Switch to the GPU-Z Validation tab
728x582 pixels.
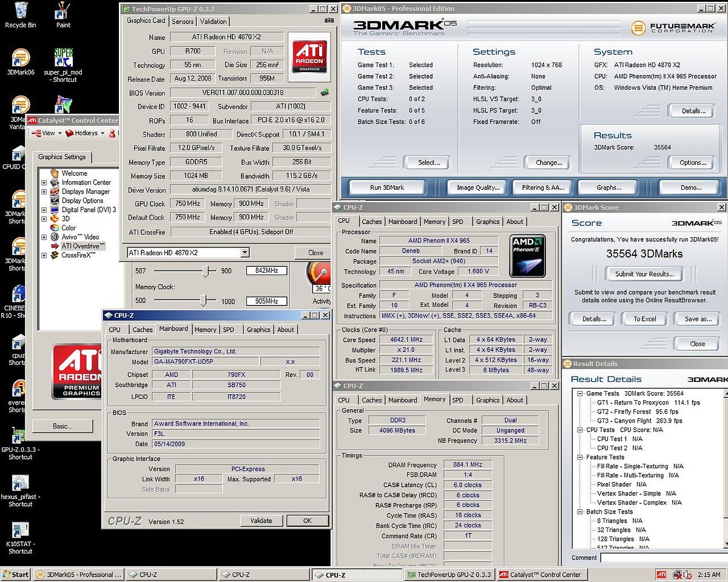tap(214, 21)
